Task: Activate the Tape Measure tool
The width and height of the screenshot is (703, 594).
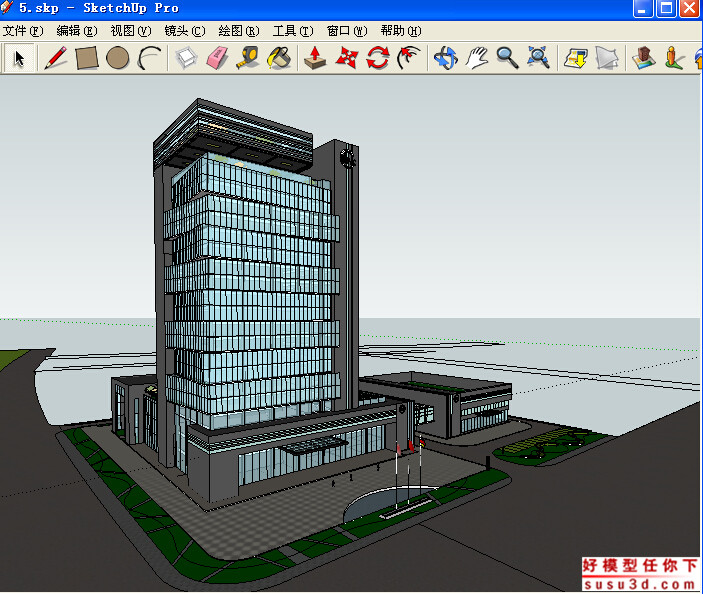Action: click(248, 58)
